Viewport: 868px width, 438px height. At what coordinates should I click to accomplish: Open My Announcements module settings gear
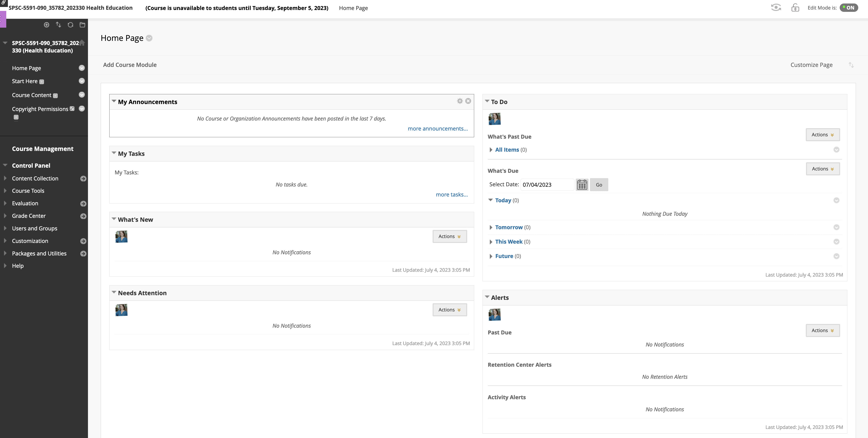click(x=460, y=101)
